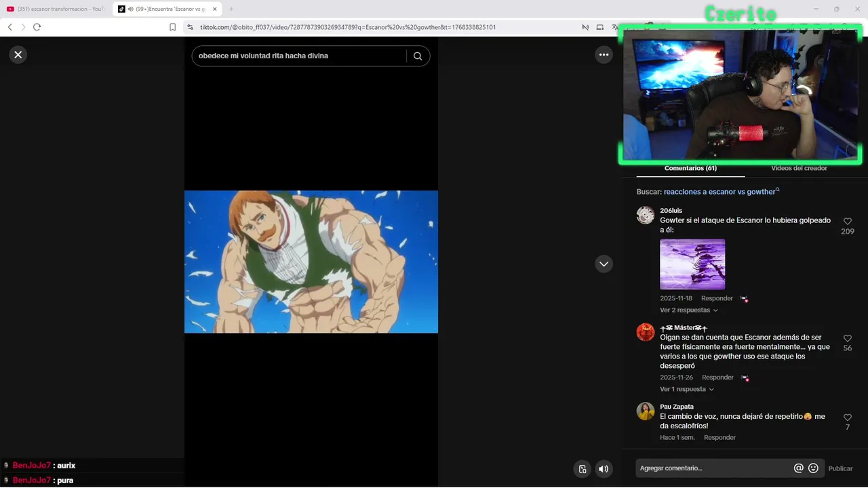Reload the page with refresh icon
Image resolution: width=868 pixels, height=488 pixels.
(37, 27)
